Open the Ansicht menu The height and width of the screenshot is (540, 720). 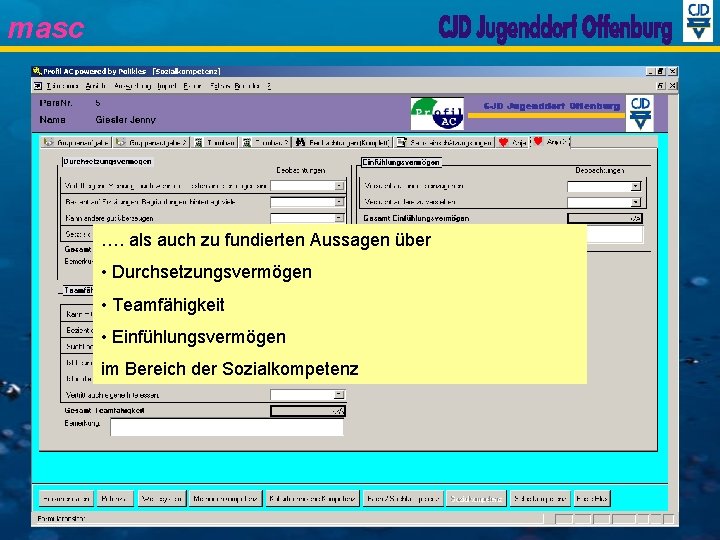(96, 86)
